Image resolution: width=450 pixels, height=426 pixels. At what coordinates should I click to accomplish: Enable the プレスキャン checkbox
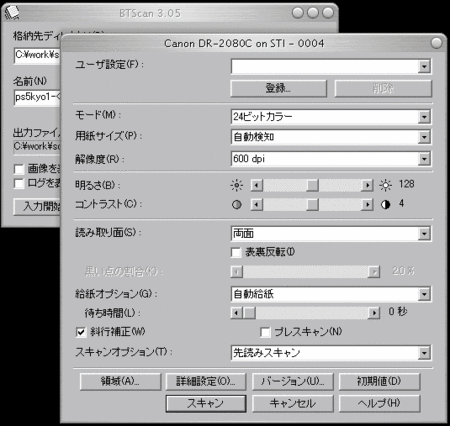[x=265, y=332]
